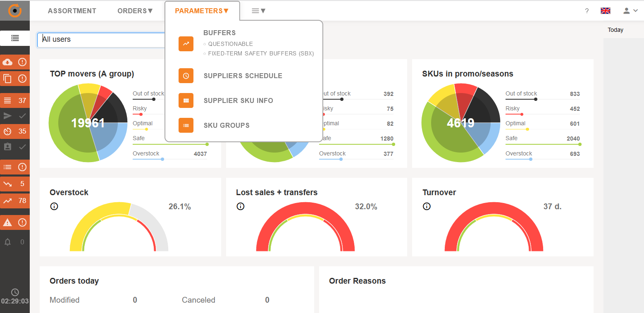
Task: Click the upward trend icon showing 78
Action: pos(7,201)
